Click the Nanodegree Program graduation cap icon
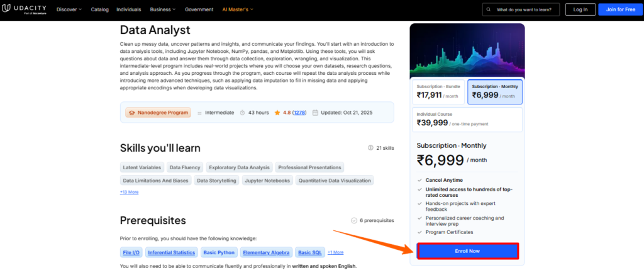644x280 pixels. pyautogui.click(x=132, y=113)
